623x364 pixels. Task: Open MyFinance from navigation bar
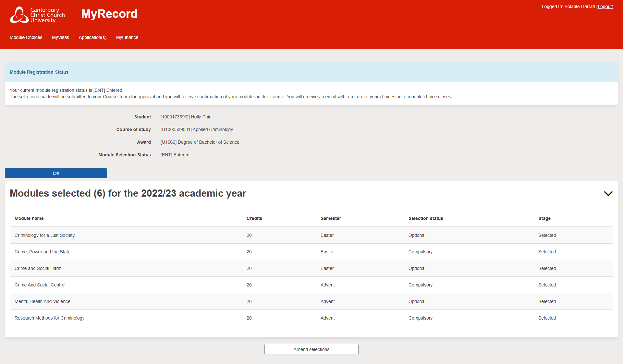(x=127, y=37)
